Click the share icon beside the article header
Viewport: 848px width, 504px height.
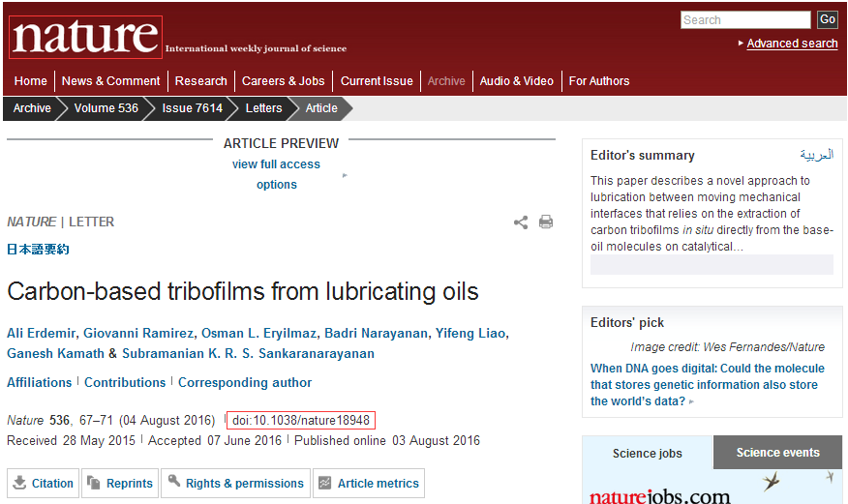click(521, 222)
